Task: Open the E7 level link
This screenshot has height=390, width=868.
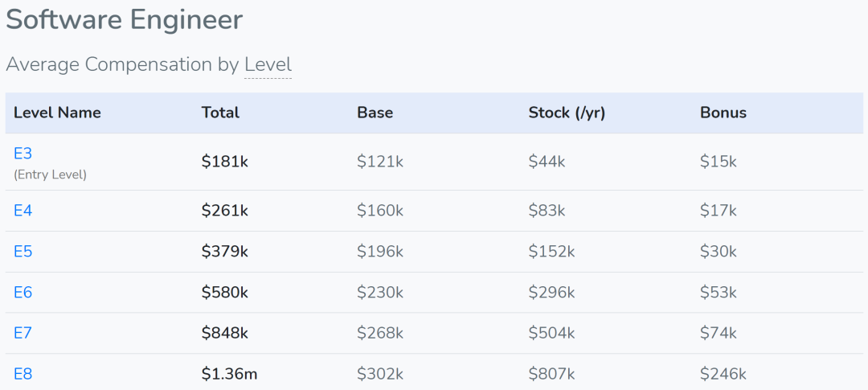Action: 23,333
